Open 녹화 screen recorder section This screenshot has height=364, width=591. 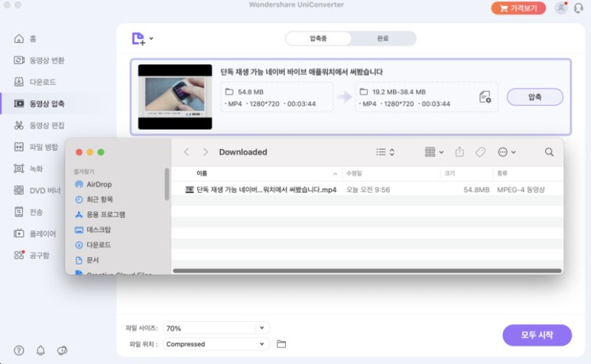(28, 168)
